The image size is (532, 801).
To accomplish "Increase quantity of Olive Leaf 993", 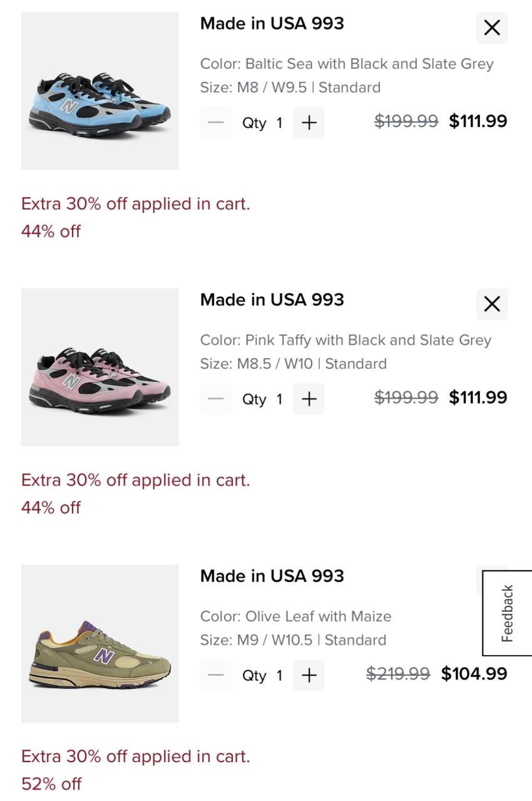I will pyautogui.click(x=309, y=675).
